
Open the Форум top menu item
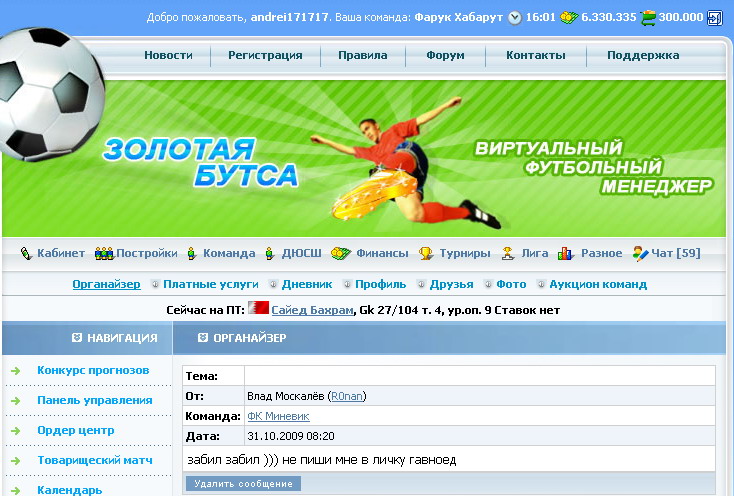pos(445,56)
